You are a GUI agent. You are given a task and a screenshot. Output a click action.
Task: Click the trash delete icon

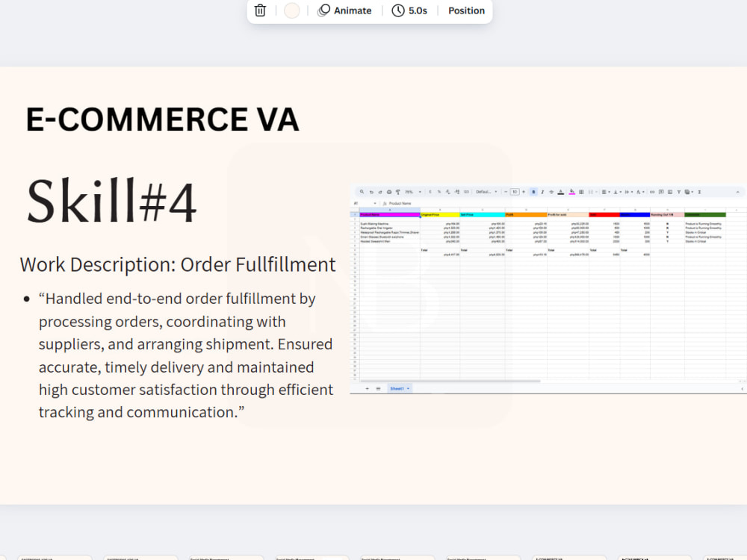260,10
